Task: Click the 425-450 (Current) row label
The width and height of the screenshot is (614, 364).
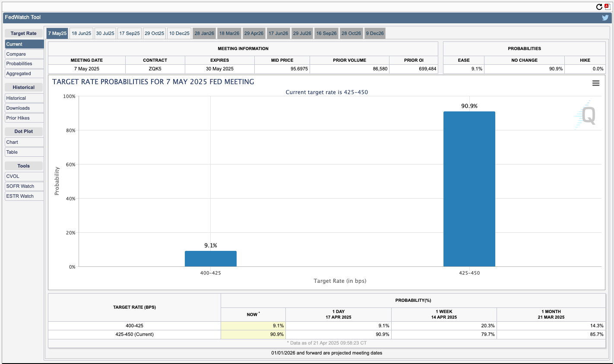Action: tap(134, 334)
